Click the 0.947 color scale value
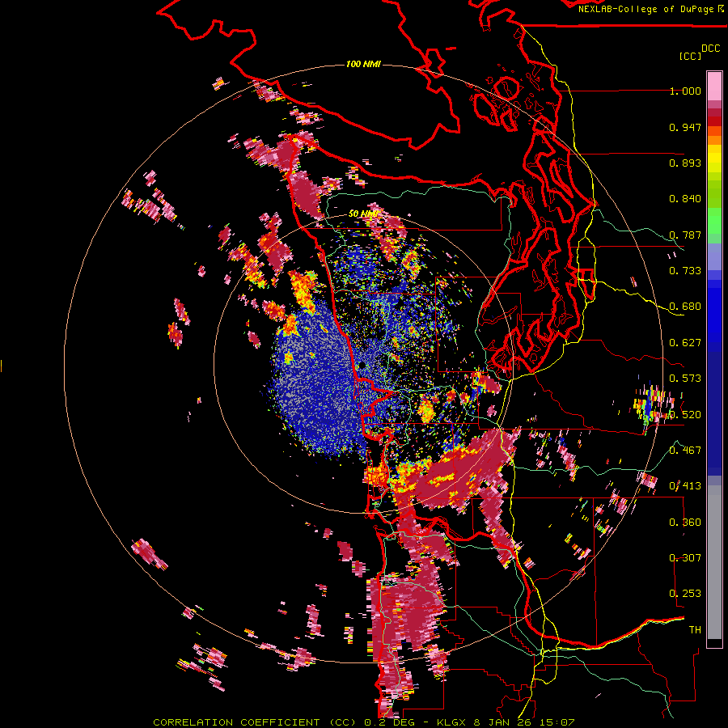728x728 pixels. [685, 127]
